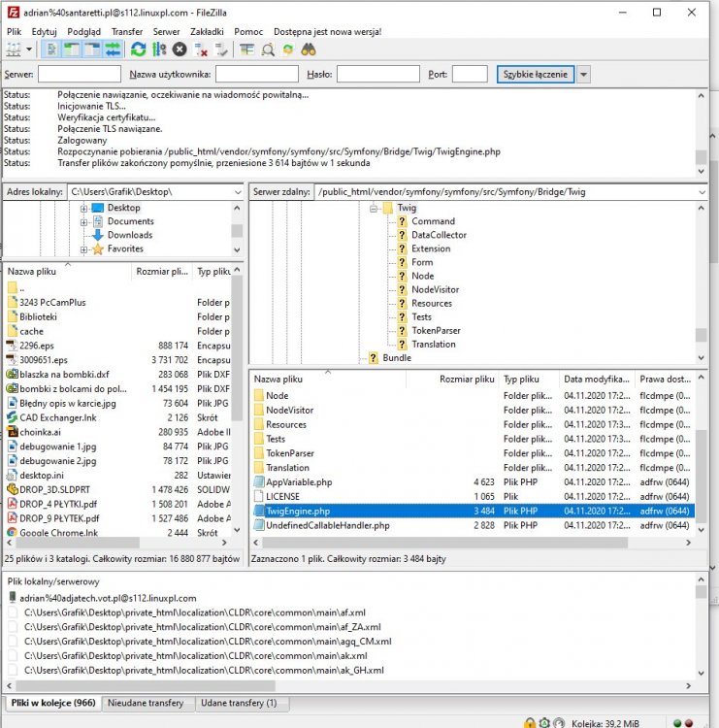719x728 pixels.
Task: Toggle directory comparison
Action: click(268, 50)
